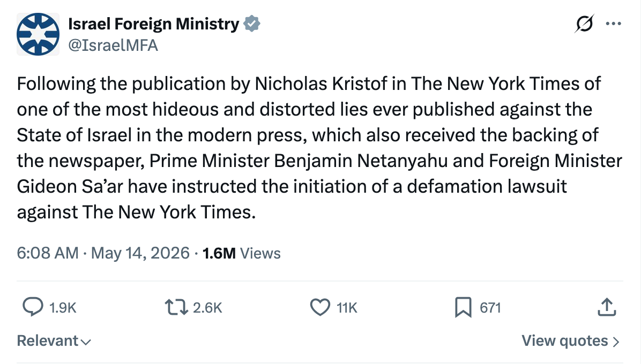Open the @IsraelMFA handle link

pos(113,45)
